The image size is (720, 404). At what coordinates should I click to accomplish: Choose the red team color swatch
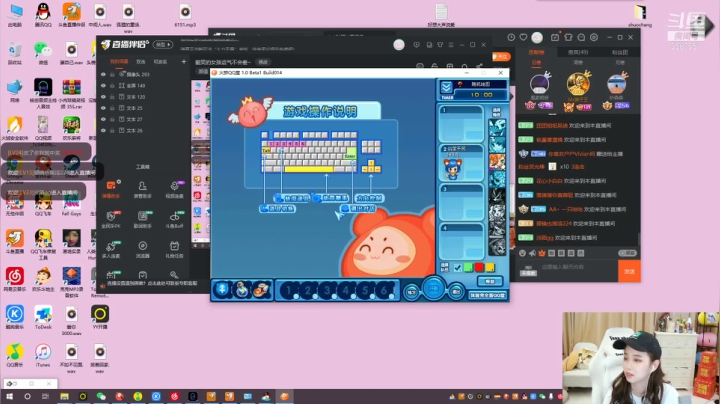[479, 268]
